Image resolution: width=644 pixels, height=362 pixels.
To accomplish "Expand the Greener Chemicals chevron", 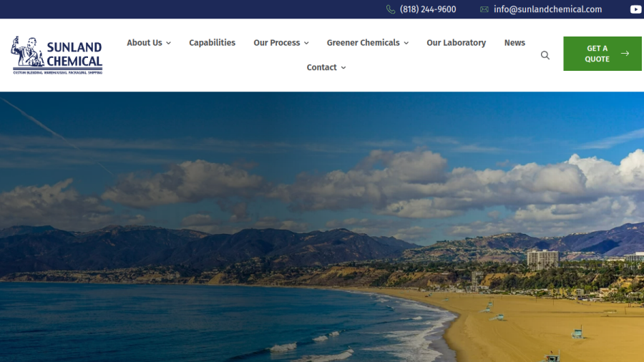I will tap(406, 43).
